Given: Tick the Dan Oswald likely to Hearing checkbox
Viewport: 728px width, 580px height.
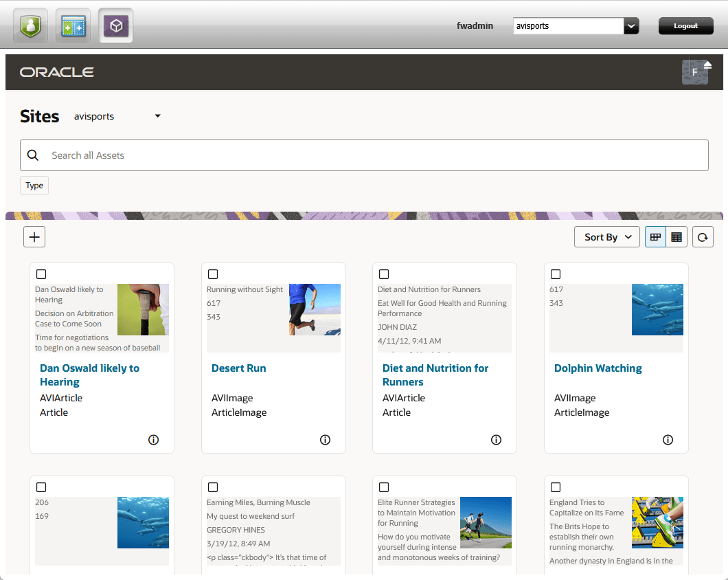Looking at the screenshot, I should pos(41,274).
